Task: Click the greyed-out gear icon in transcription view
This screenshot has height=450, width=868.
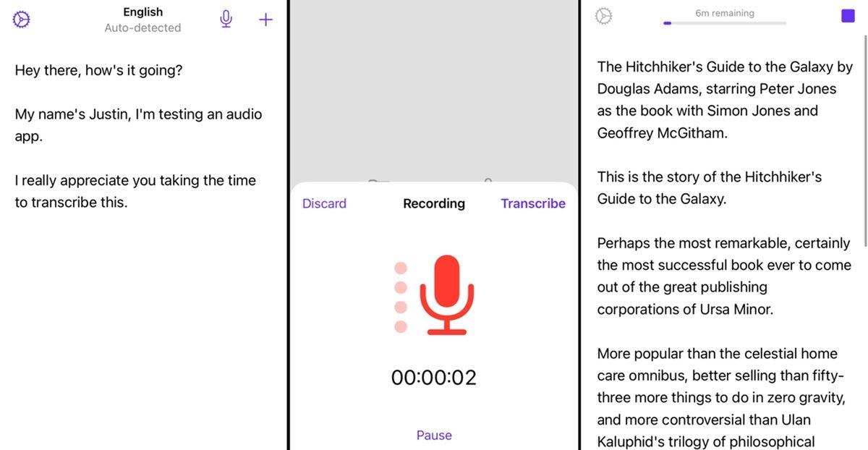Action: tap(603, 16)
